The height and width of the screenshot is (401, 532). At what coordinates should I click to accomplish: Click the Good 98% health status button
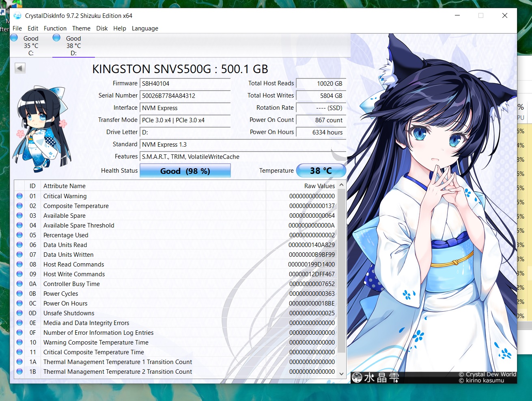(185, 171)
